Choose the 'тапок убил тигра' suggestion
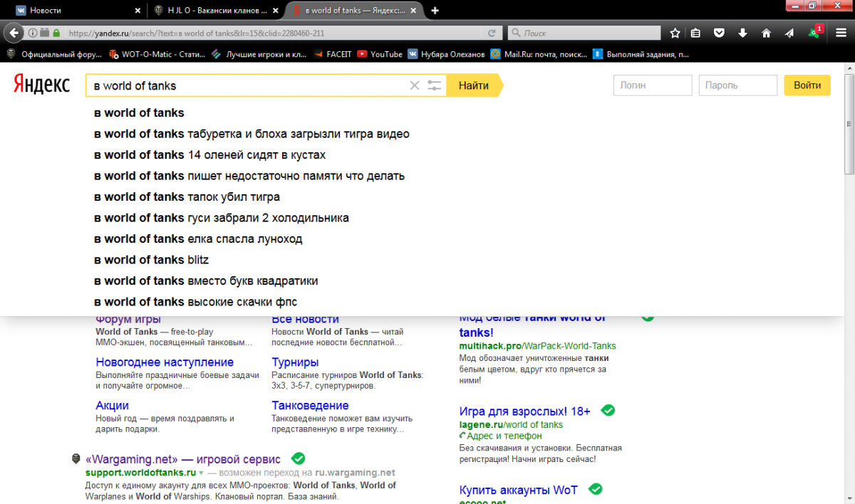The image size is (855, 504). tap(187, 197)
